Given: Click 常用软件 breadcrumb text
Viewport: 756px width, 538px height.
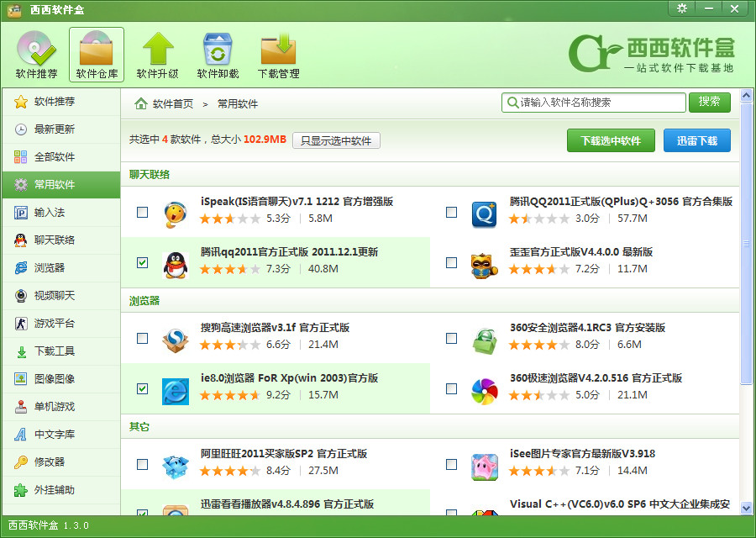Looking at the screenshot, I should 238,103.
